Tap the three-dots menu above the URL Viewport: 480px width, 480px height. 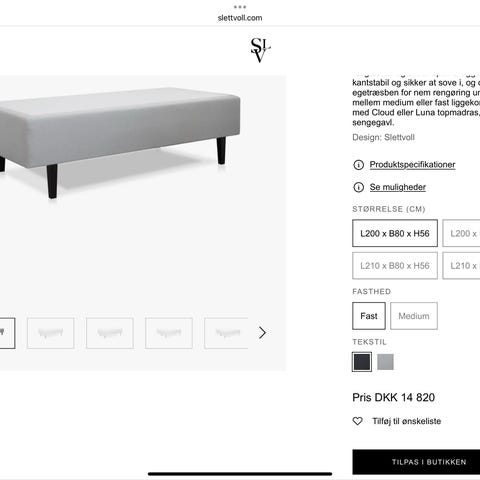pos(240,7)
